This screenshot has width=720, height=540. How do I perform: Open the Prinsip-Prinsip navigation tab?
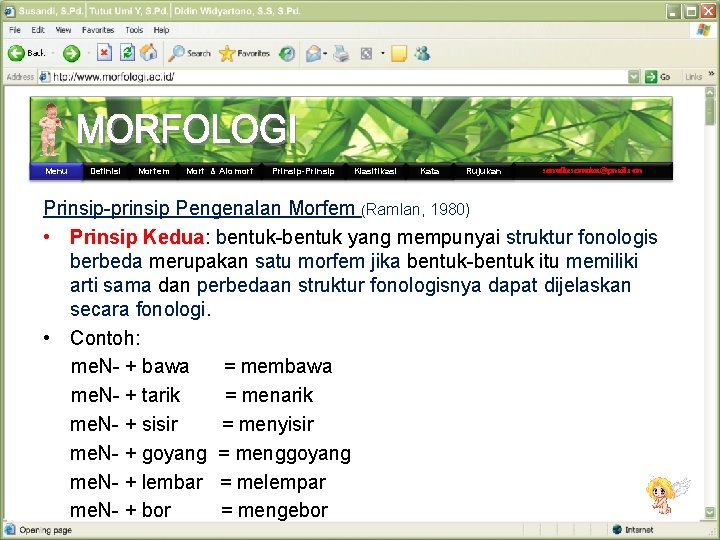tap(303, 171)
